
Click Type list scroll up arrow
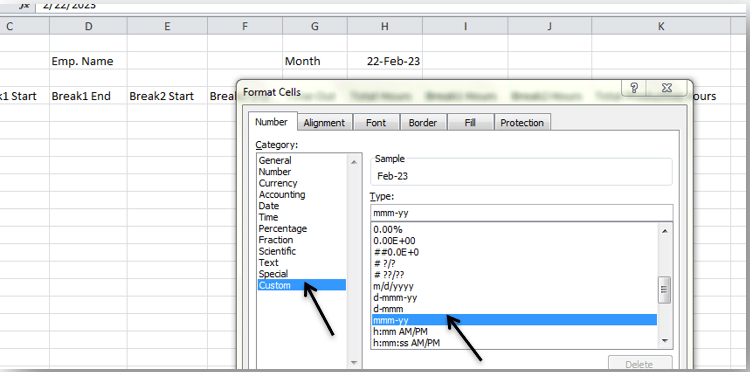pos(664,231)
